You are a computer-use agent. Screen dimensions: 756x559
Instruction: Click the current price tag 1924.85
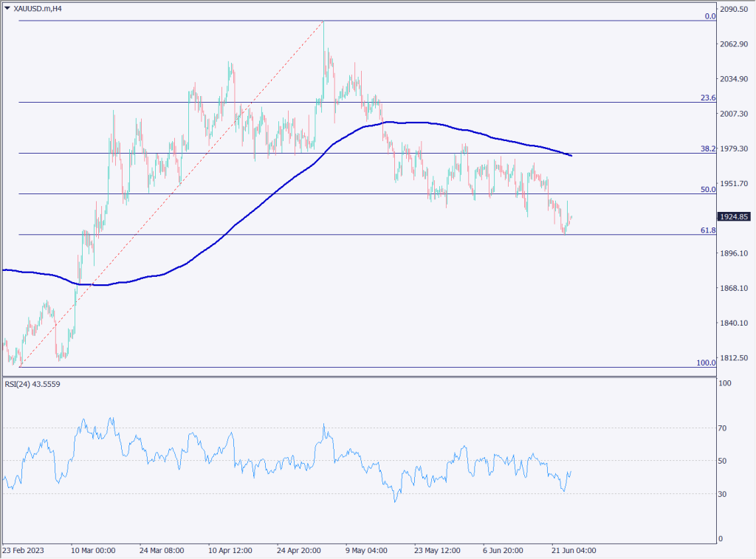(735, 217)
